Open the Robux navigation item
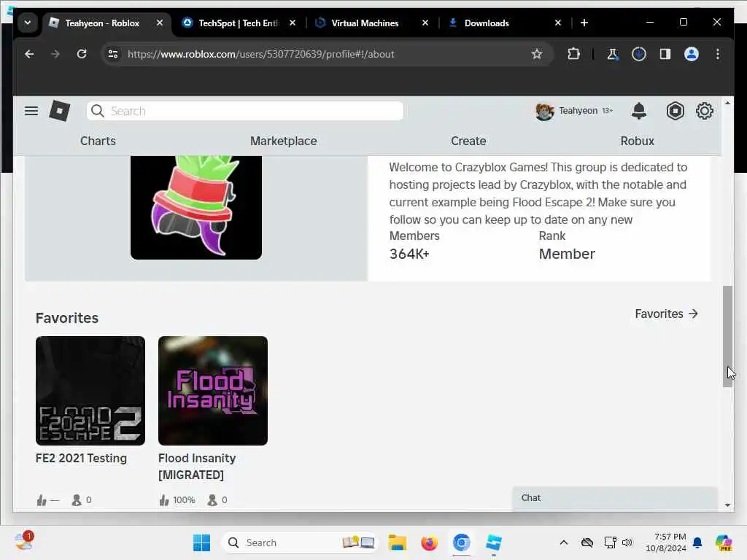 tap(637, 141)
